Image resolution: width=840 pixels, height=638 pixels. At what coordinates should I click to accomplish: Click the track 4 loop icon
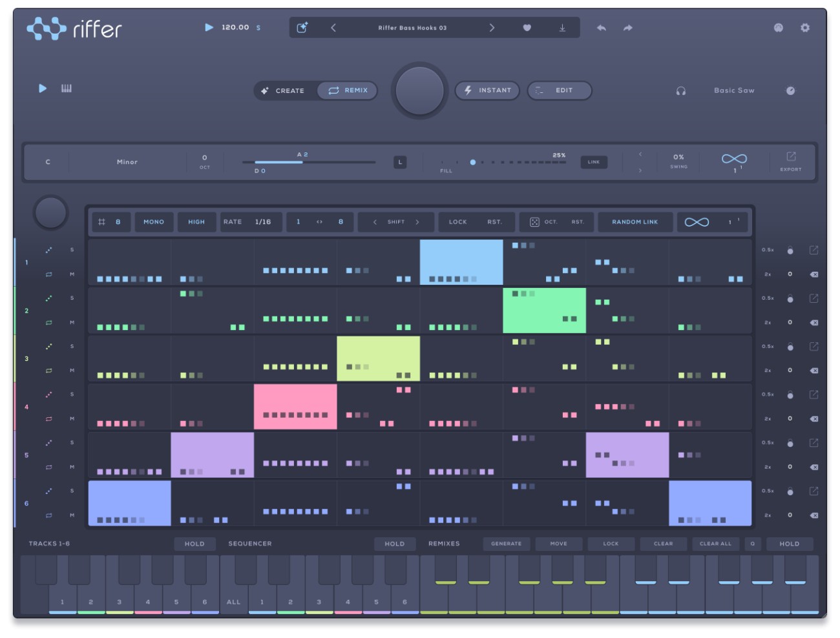(x=48, y=419)
